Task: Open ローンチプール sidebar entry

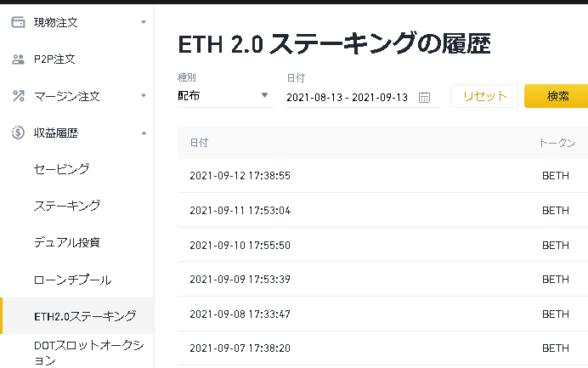Action: point(73,280)
